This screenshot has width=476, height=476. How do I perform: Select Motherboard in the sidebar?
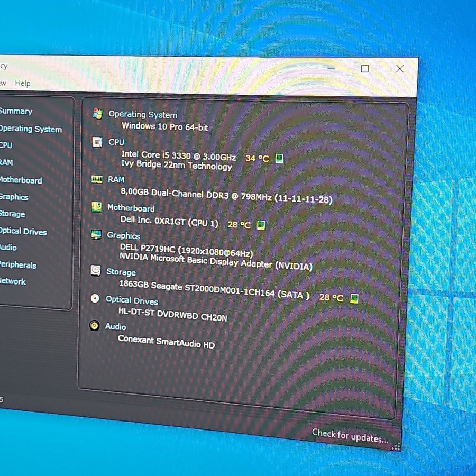[21, 180]
